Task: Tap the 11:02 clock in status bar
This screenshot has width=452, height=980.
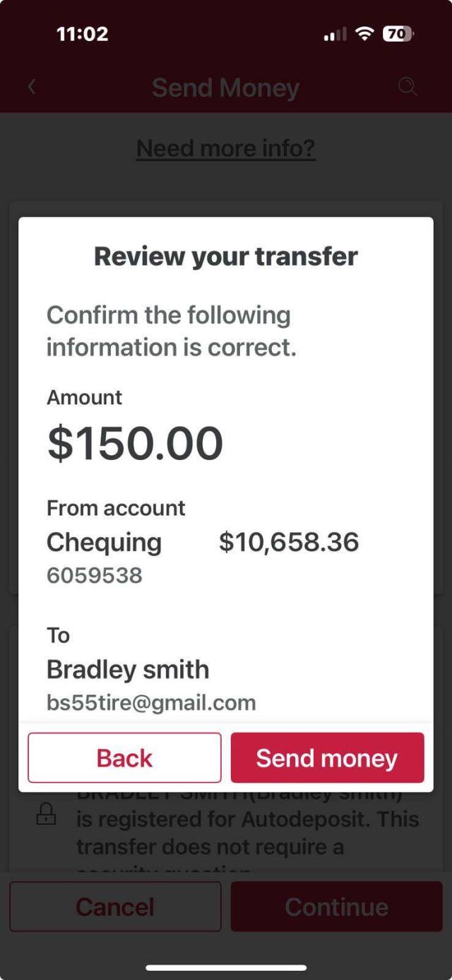Action: coord(83,33)
